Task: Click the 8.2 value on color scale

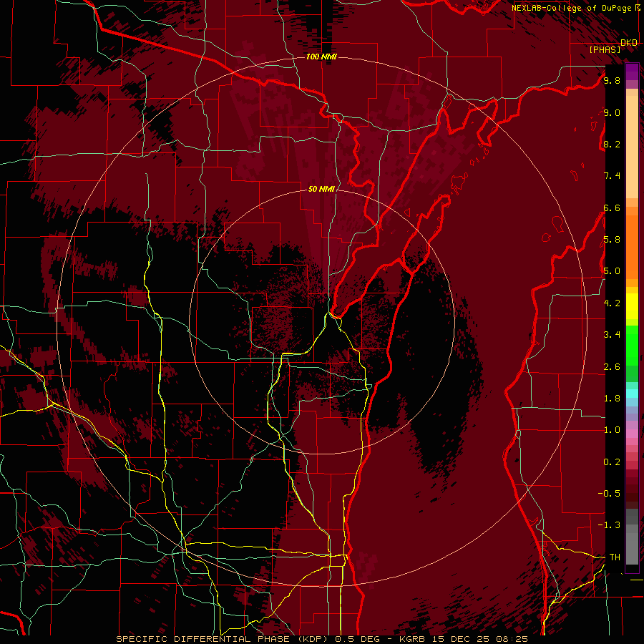Action: (612, 144)
